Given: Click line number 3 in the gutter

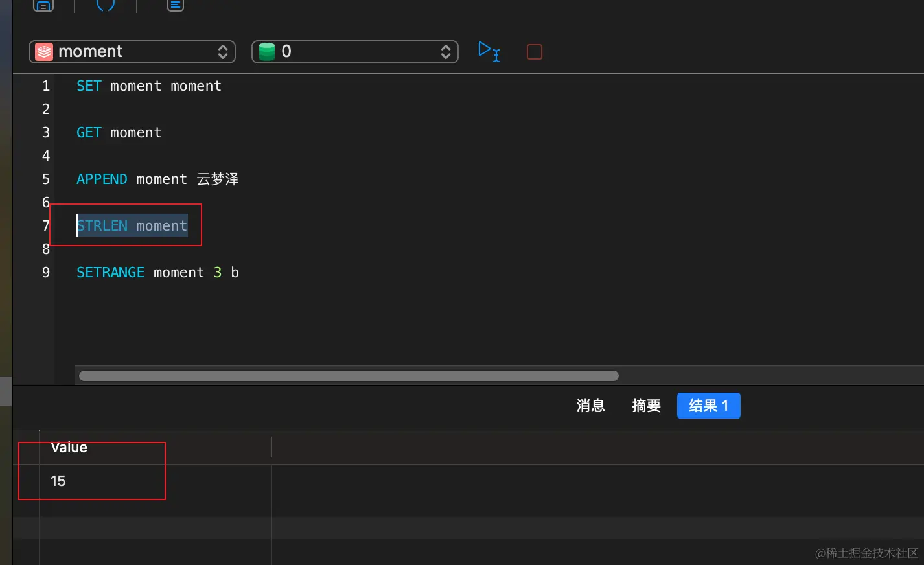Looking at the screenshot, I should pos(46,133).
